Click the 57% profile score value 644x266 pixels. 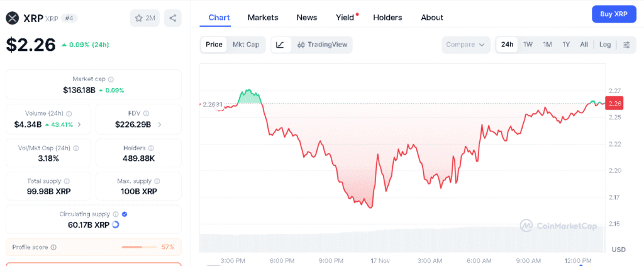point(167,247)
